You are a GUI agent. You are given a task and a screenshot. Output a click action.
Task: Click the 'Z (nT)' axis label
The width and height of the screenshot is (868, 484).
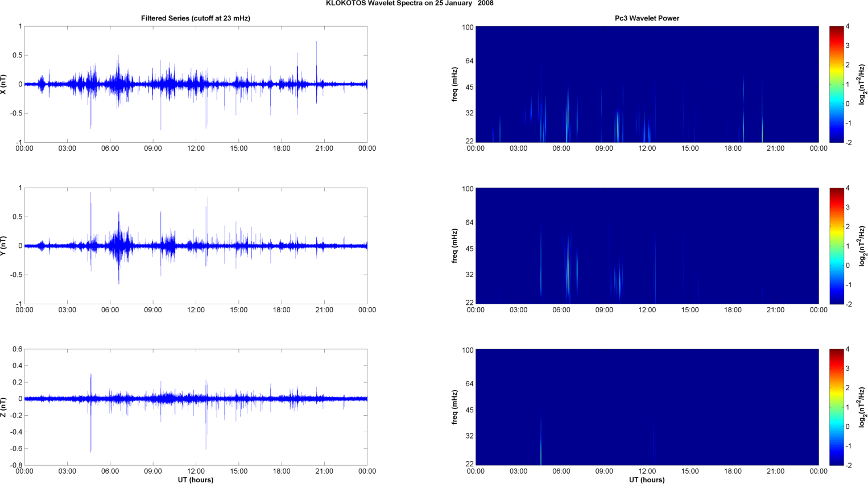tap(4, 407)
